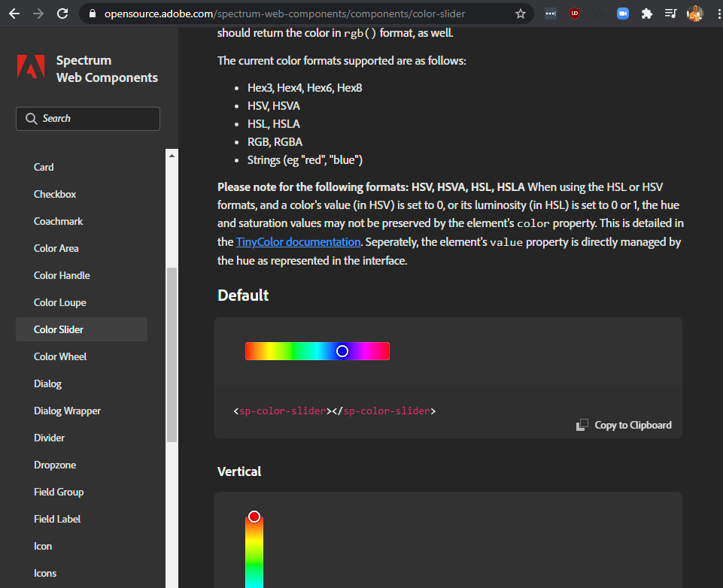This screenshot has width=723, height=588.
Task: Open the Checkbox component page
Action: pos(55,195)
